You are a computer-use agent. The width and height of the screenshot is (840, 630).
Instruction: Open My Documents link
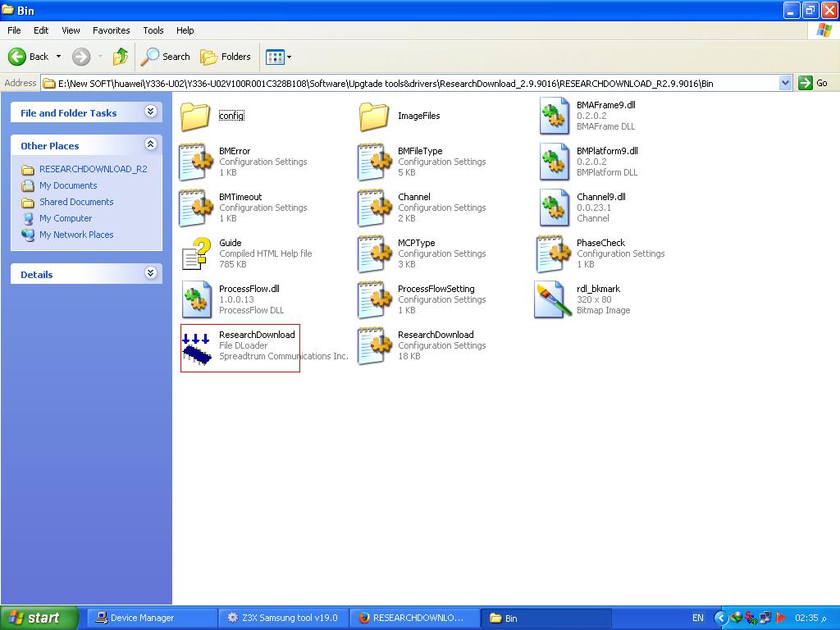[68, 186]
